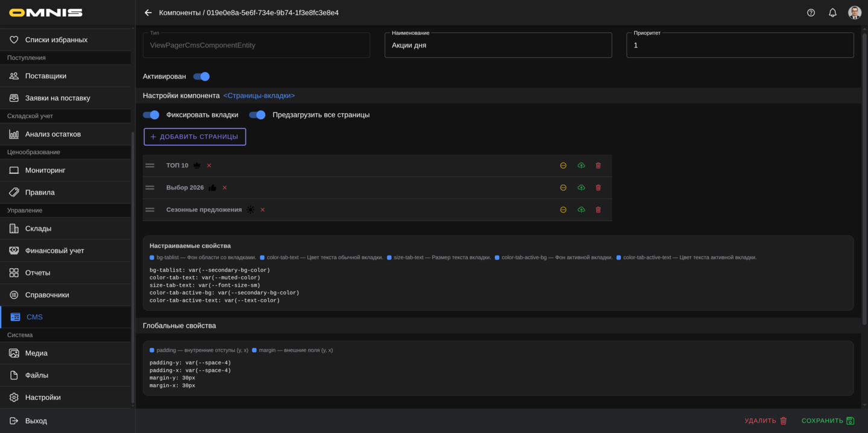Open Медиа in the sidebar

click(x=65, y=354)
